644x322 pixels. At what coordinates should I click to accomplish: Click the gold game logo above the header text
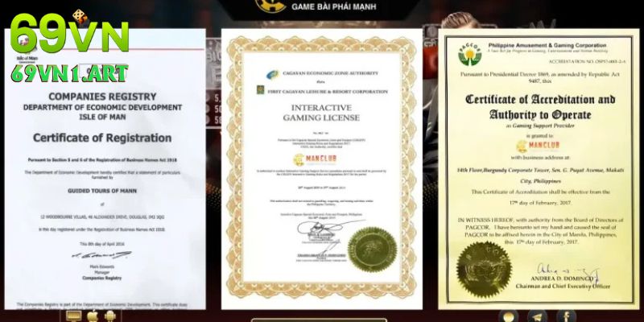pyautogui.click(x=270, y=6)
